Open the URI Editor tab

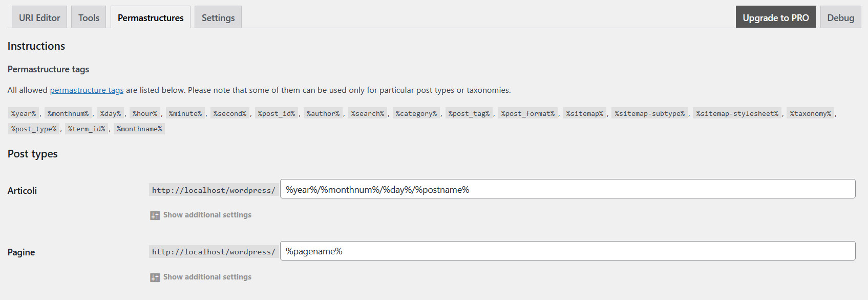(x=39, y=17)
